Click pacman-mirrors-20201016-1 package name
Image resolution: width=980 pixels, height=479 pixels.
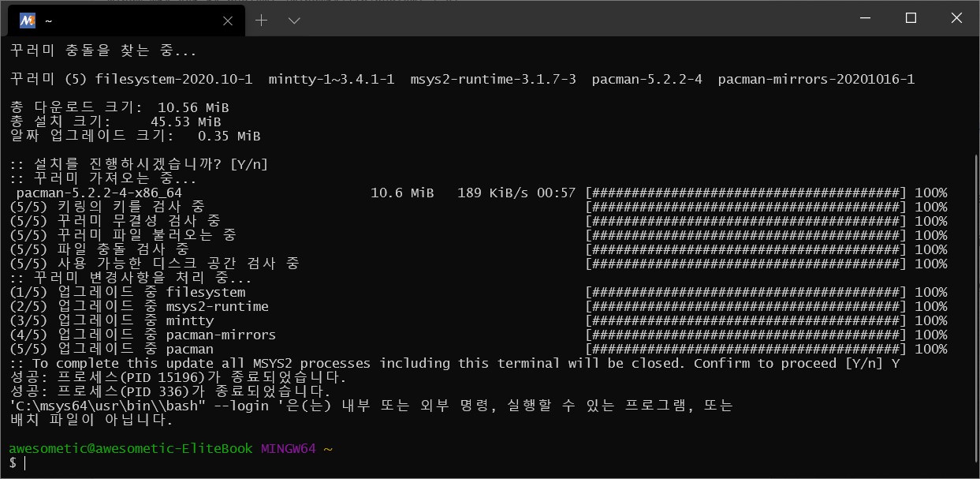(816, 79)
